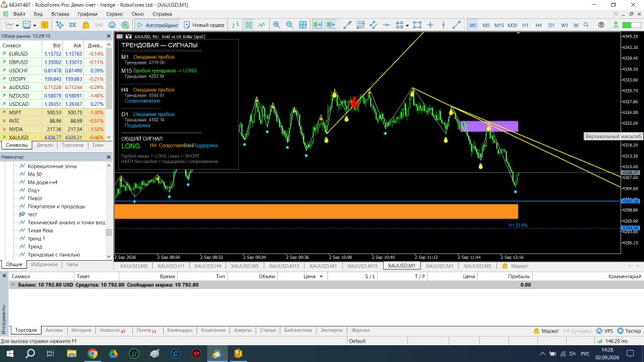
Task: Open the signals broadcast icon
Action: click(x=99, y=25)
